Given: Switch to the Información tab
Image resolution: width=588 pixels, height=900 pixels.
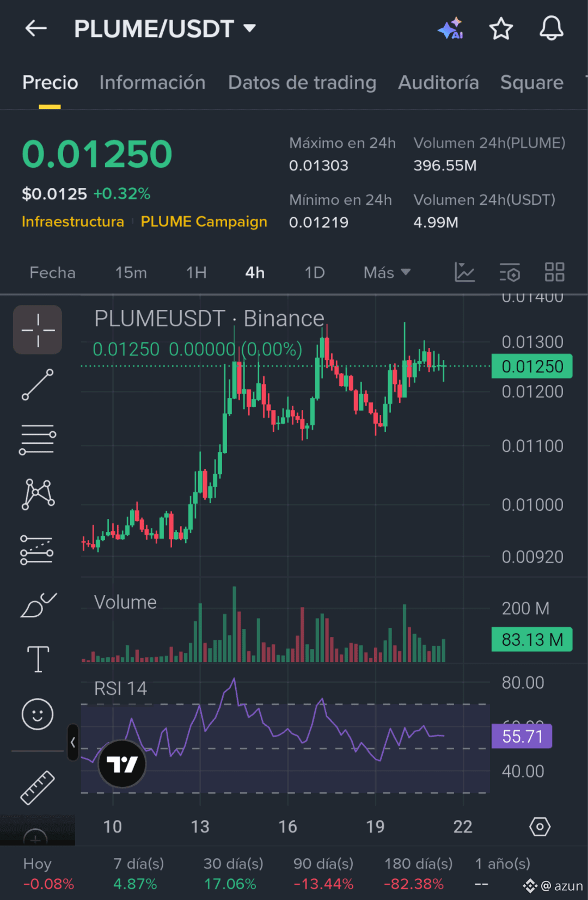Looking at the screenshot, I should [152, 82].
